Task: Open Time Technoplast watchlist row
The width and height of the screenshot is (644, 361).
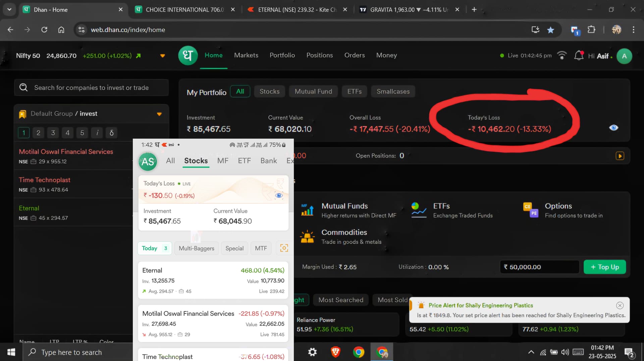Action: (x=74, y=184)
